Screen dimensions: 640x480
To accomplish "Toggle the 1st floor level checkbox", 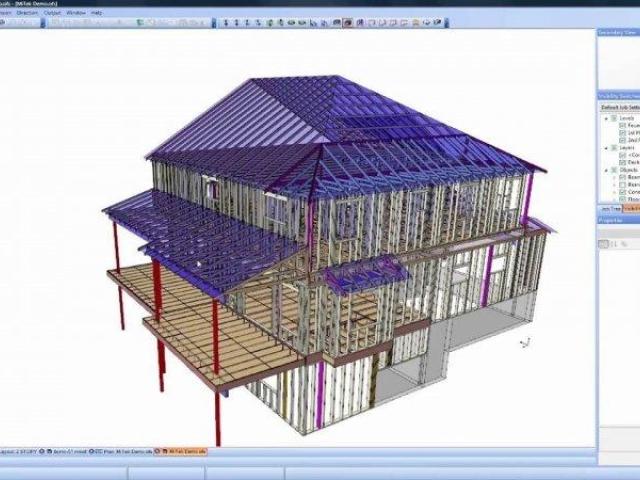I will click(x=622, y=133).
